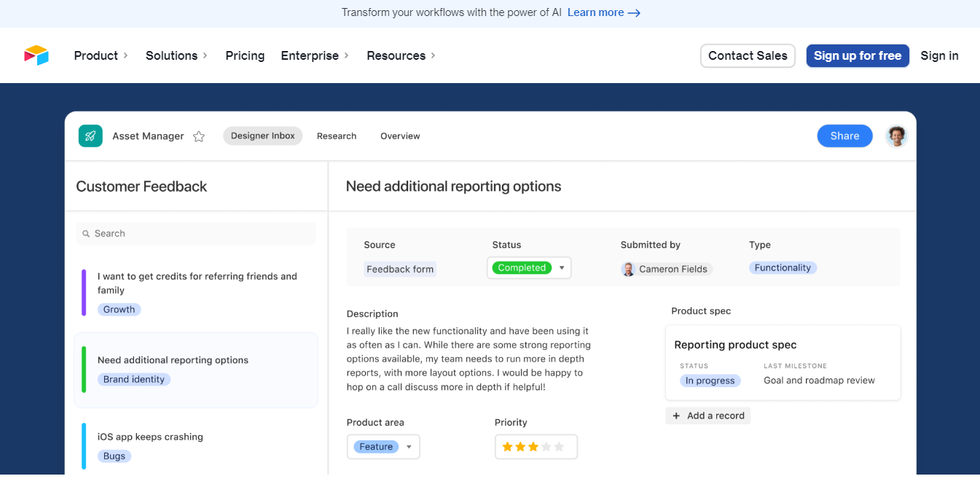Screen dimensions: 980x503
Task: Switch to the Research tab
Action: tap(337, 136)
